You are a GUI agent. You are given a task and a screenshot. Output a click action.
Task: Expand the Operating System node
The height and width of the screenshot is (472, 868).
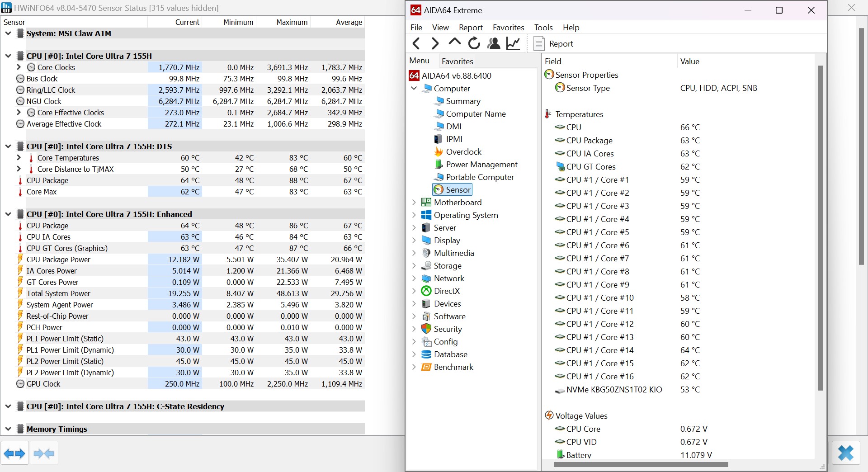click(414, 215)
